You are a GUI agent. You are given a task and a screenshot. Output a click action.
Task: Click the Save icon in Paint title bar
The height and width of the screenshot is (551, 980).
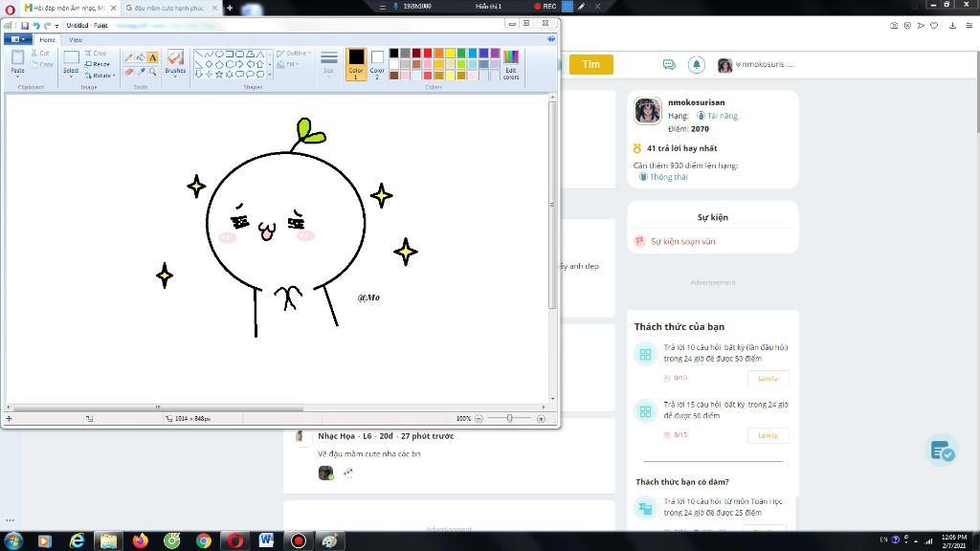click(x=25, y=26)
